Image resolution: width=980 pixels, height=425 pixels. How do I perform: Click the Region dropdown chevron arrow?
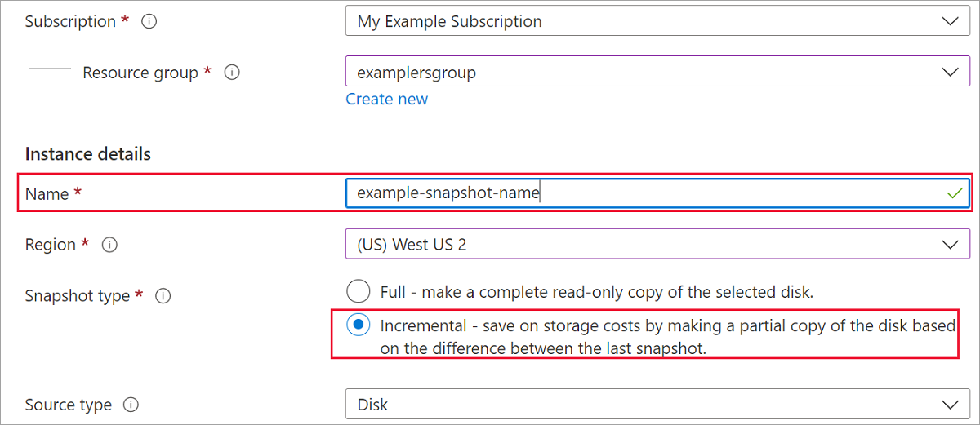tap(950, 245)
